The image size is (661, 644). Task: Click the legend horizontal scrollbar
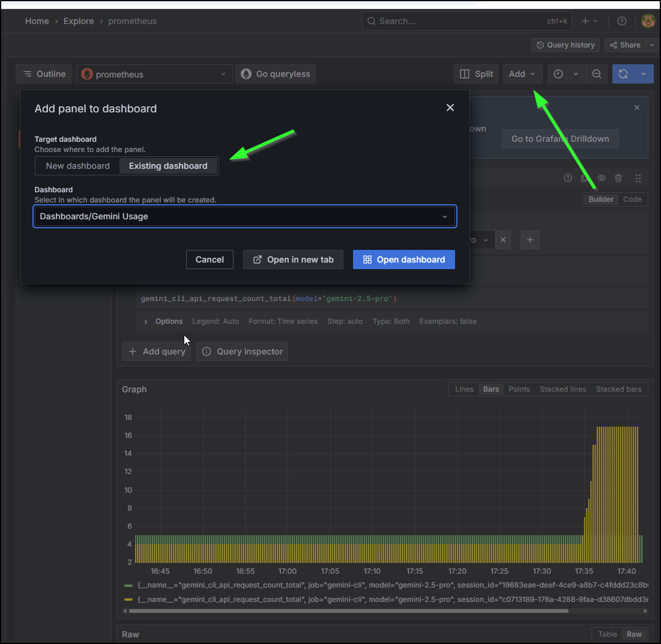(349, 611)
